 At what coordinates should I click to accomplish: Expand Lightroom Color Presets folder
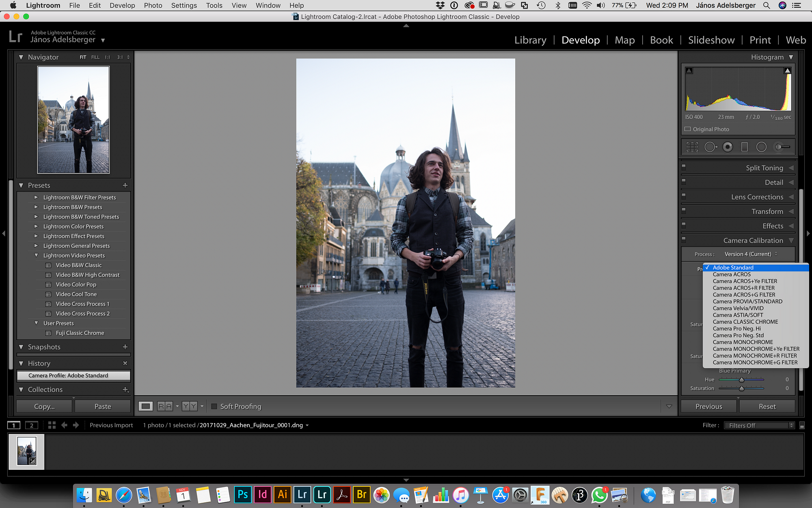[36, 226]
